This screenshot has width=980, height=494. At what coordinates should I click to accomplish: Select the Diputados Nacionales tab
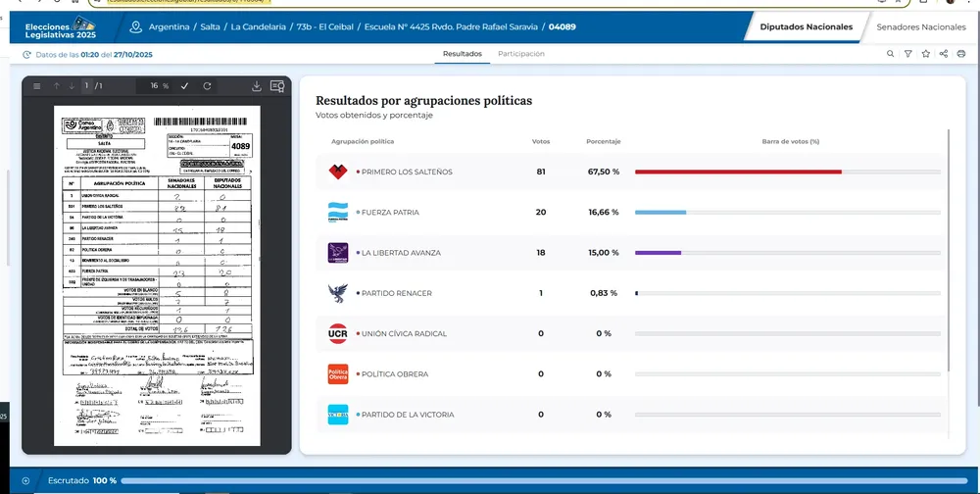coord(806,27)
